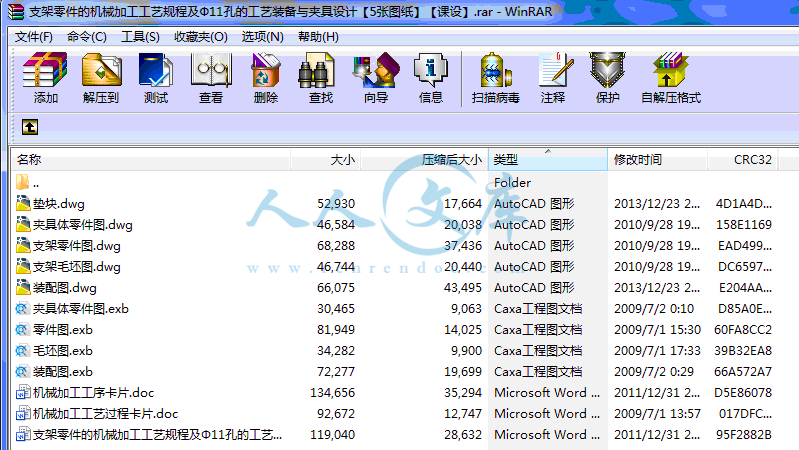Click the 扫描病毒 (Virus Scan) icon
The image size is (799, 450).
pos(496,70)
